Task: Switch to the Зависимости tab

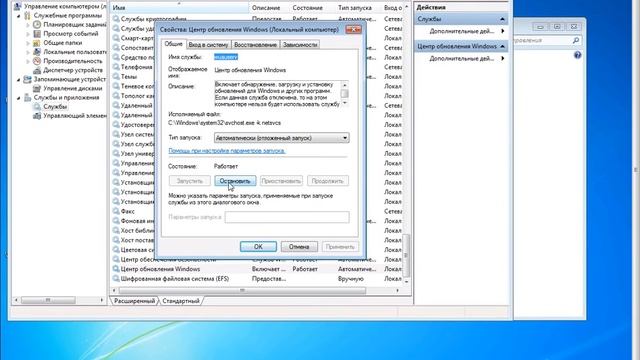Action: [x=300, y=44]
